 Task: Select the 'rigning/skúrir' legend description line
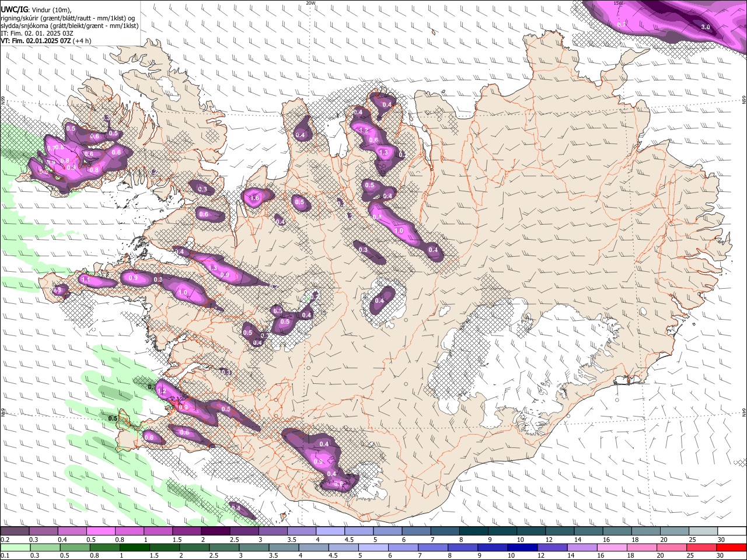[68, 18]
